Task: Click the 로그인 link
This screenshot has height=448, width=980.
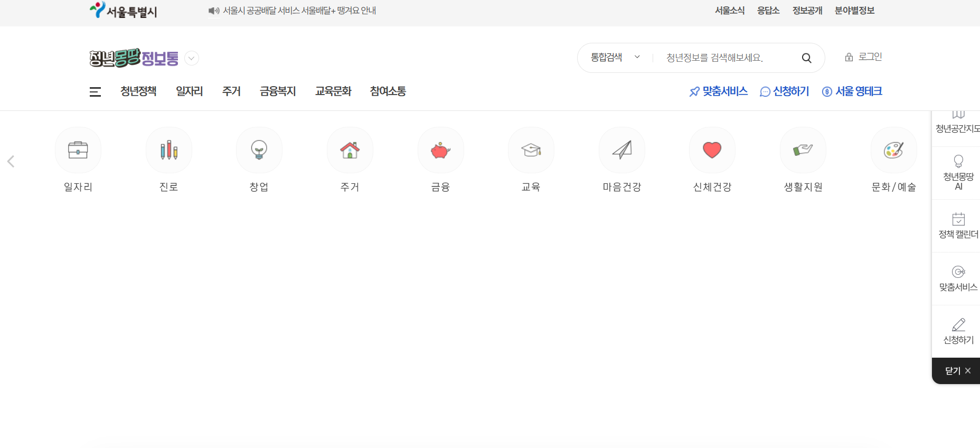Action: [863, 57]
